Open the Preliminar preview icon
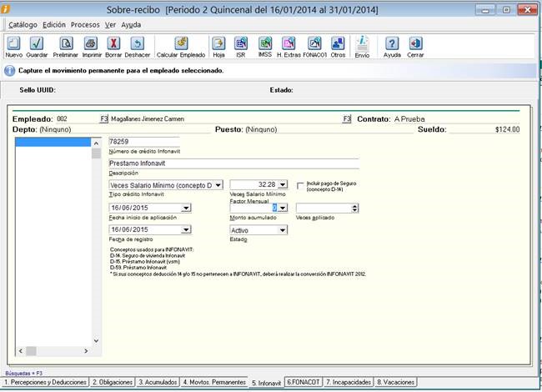This screenshot has width=542, height=392. click(66, 43)
